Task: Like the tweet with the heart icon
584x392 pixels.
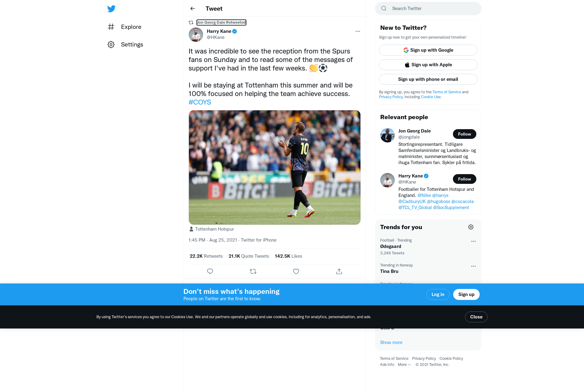Action: point(296,271)
